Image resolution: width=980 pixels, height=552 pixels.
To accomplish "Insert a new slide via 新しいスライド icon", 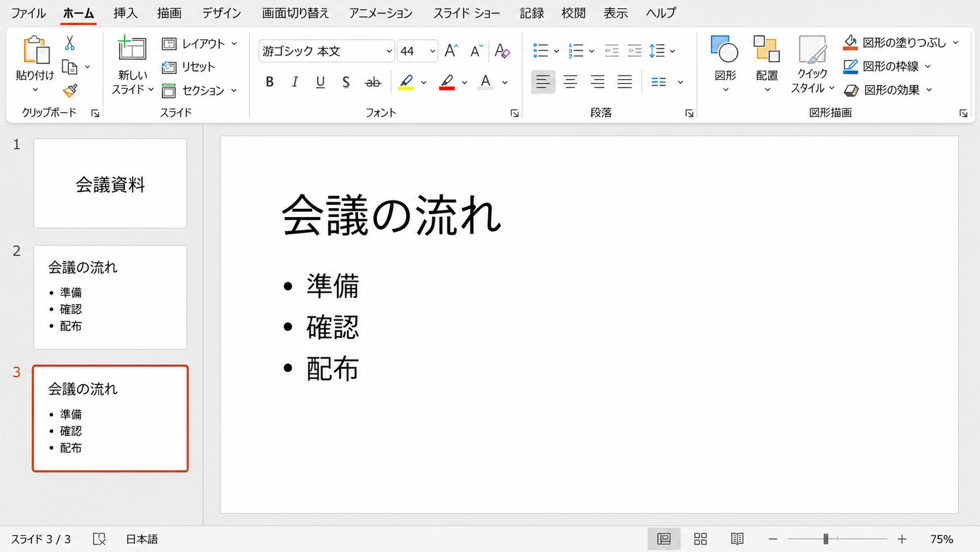I will click(132, 49).
